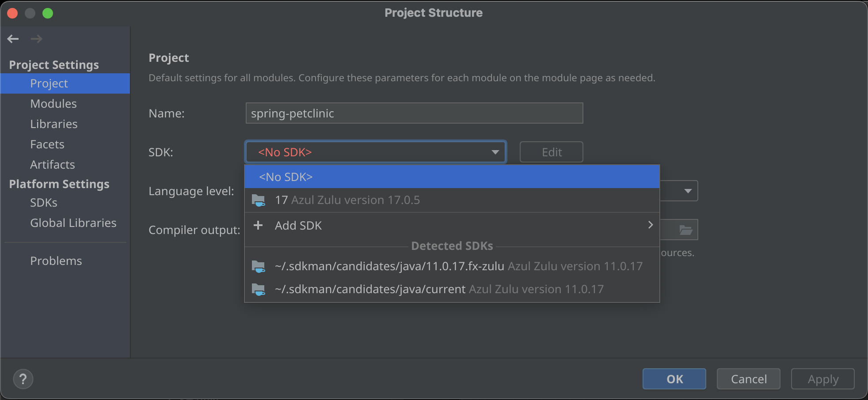The height and width of the screenshot is (400, 868).
Task: Select detected SDK java/current Azul Zulu 11.0.17
Action: tap(439, 289)
